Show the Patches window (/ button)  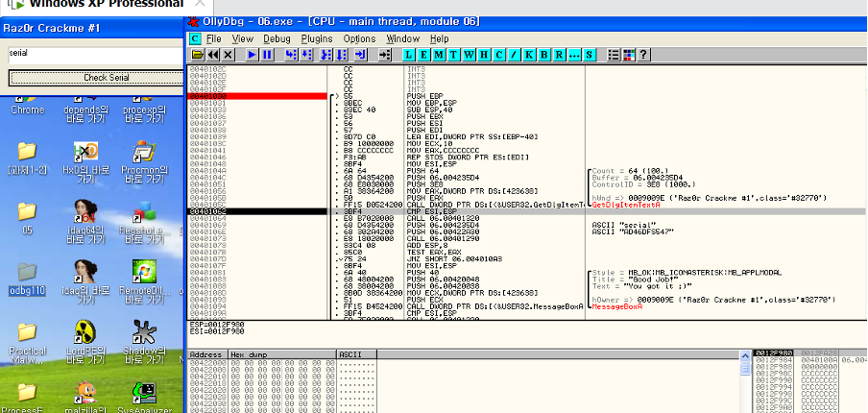514,55
